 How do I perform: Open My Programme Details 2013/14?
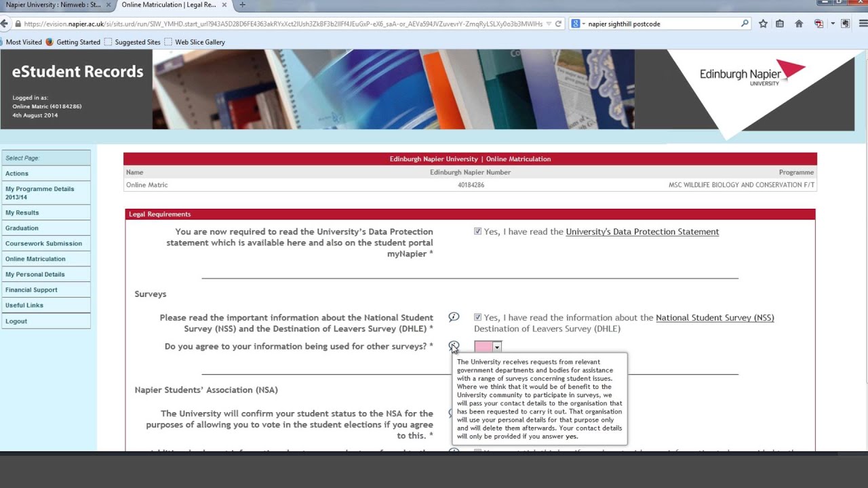[46, 193]
